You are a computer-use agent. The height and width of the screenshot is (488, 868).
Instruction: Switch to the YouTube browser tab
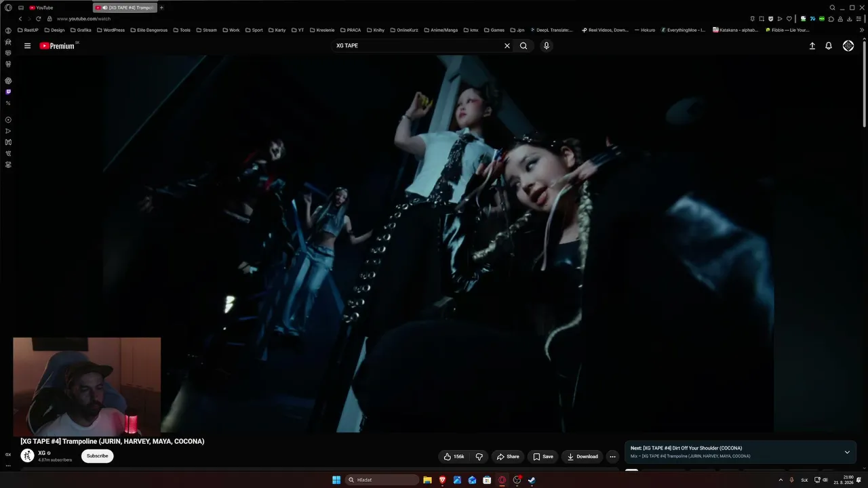pyautogui.click(x=58, y=7)
